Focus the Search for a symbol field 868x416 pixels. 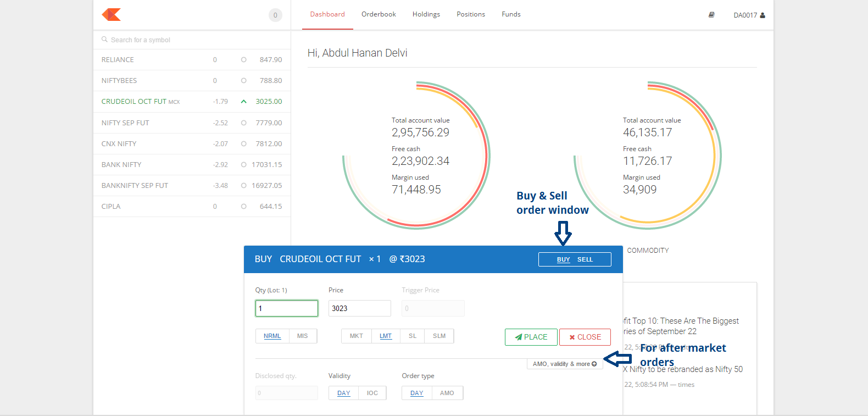pyautogui.click(x=192, y=40)
